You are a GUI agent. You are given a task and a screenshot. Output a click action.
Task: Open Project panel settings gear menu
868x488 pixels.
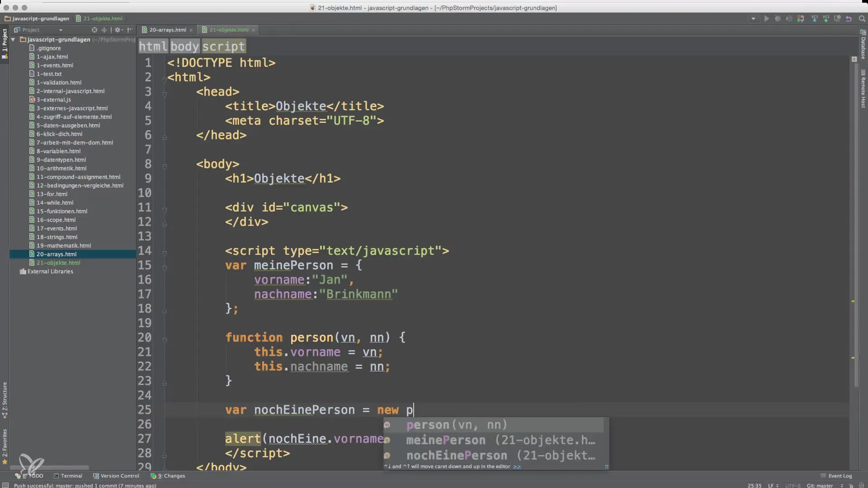[118, 30]
